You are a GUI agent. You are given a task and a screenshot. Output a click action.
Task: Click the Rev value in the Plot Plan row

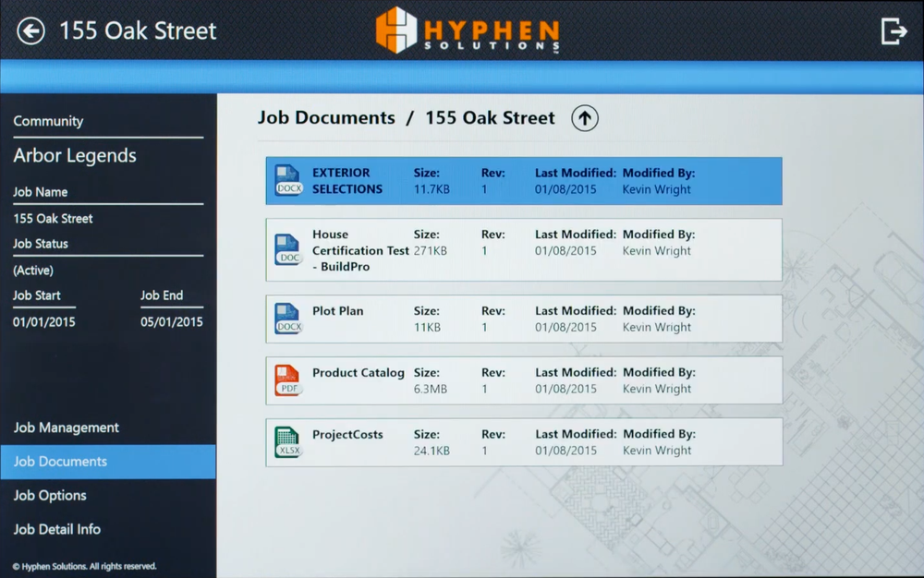[484, 327]
